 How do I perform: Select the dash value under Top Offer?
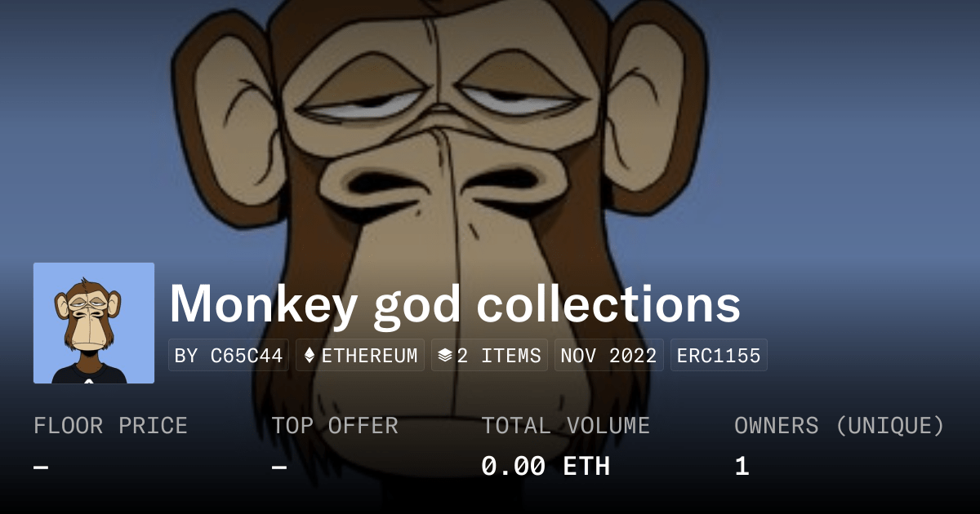279,467
